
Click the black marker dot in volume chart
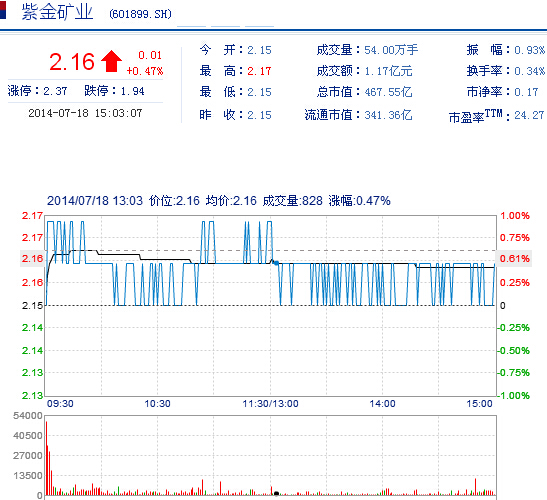click(276, 493)
